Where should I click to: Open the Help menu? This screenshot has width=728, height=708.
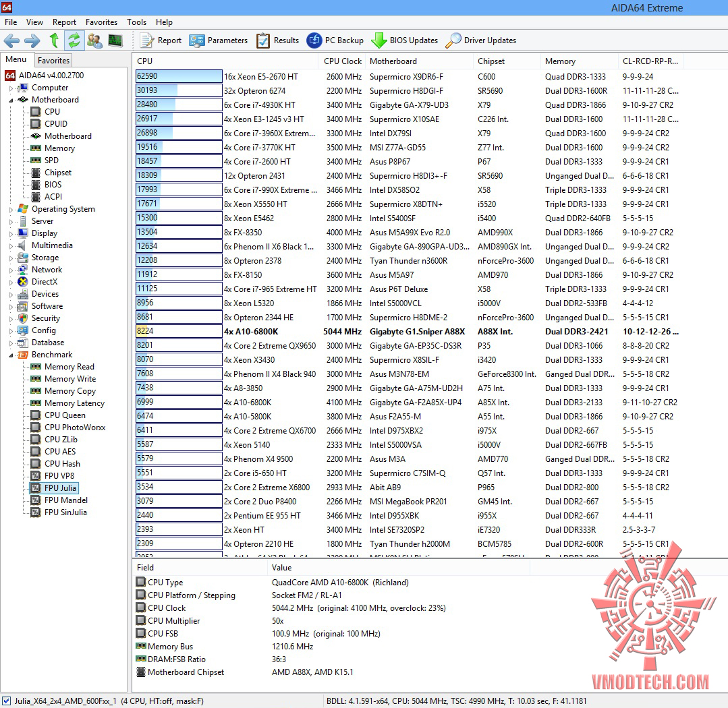tap(164, 22)
